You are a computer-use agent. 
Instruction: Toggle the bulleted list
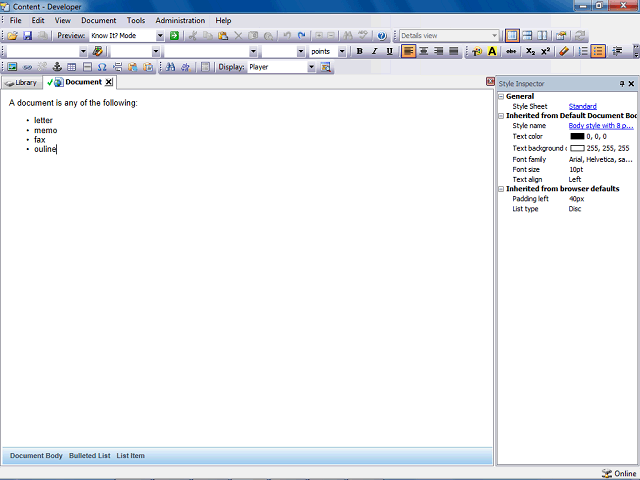(598, 51)
